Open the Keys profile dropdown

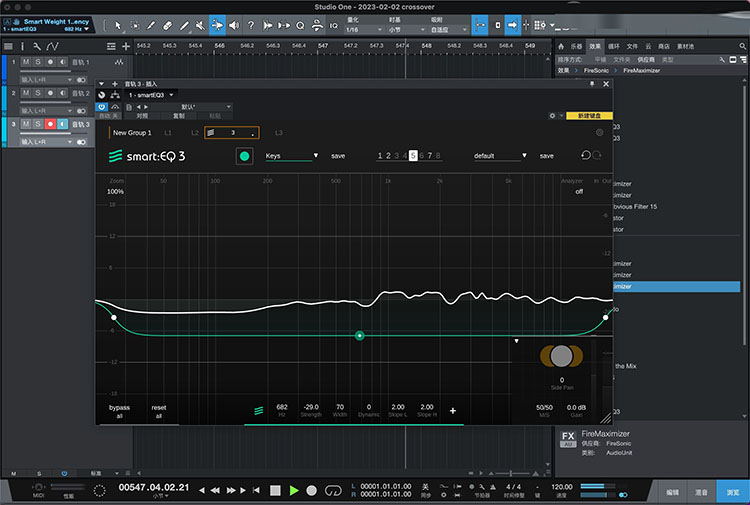coord(292,156)
